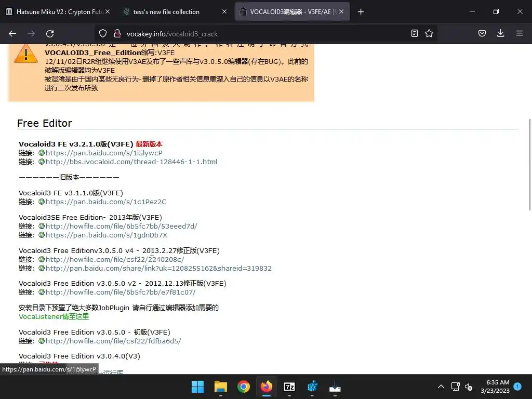Viewport: 532px width, 399px height.
Task: Open File Explorer from the taskbar
Action: [x=220, y=387]
